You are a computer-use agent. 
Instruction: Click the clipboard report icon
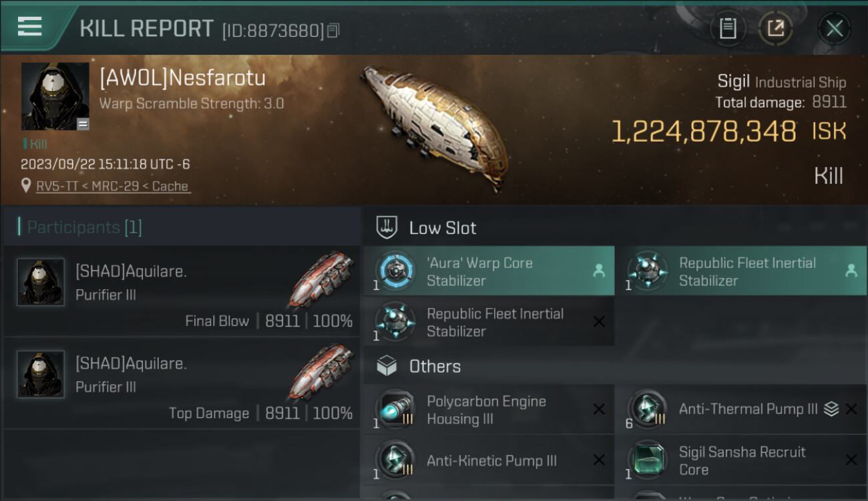click(728, 29)
